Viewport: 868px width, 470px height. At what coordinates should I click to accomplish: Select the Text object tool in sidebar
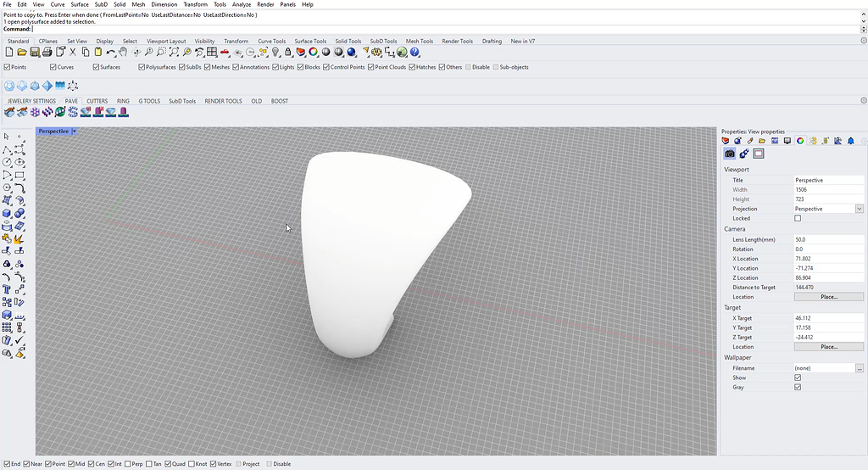click(7, 289)
